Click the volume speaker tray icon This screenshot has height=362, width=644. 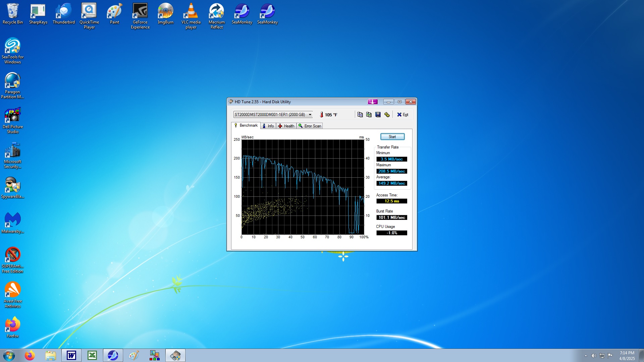coord(594,356)
